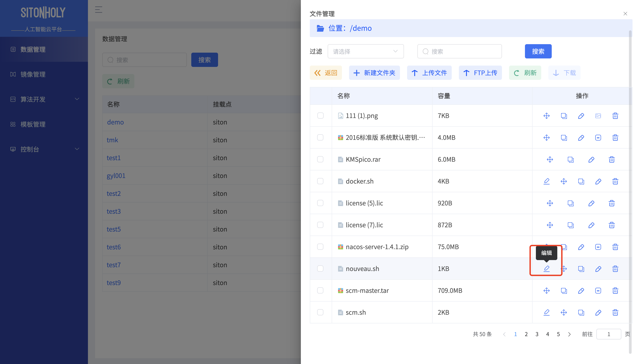This screenshot has width=641, height=364.
Task: Tick the nacos-server-1.4.1.zip checkbox
Action: (x=320, y=247)
